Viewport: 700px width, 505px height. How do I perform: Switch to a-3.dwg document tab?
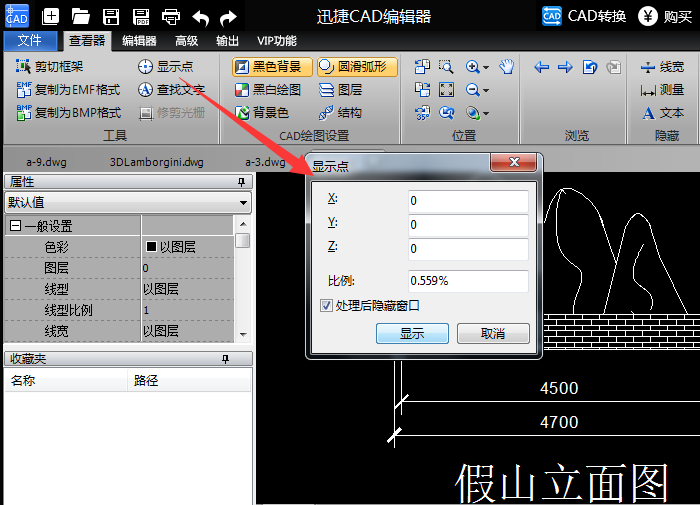(265, 162)
